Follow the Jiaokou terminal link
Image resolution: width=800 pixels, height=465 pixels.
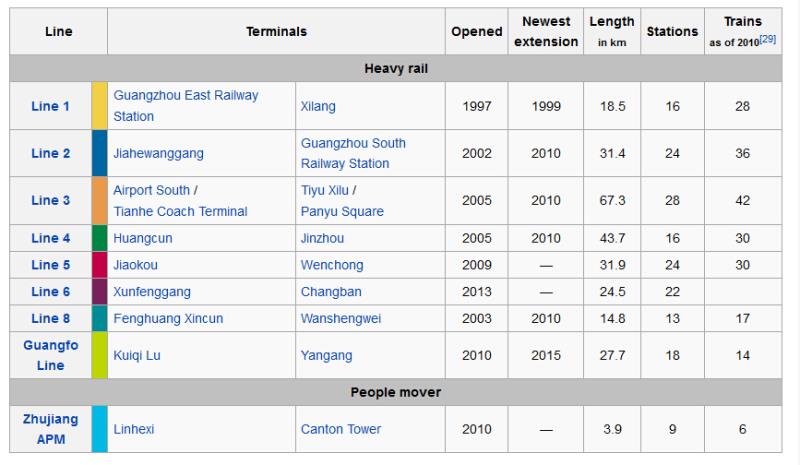135,265
